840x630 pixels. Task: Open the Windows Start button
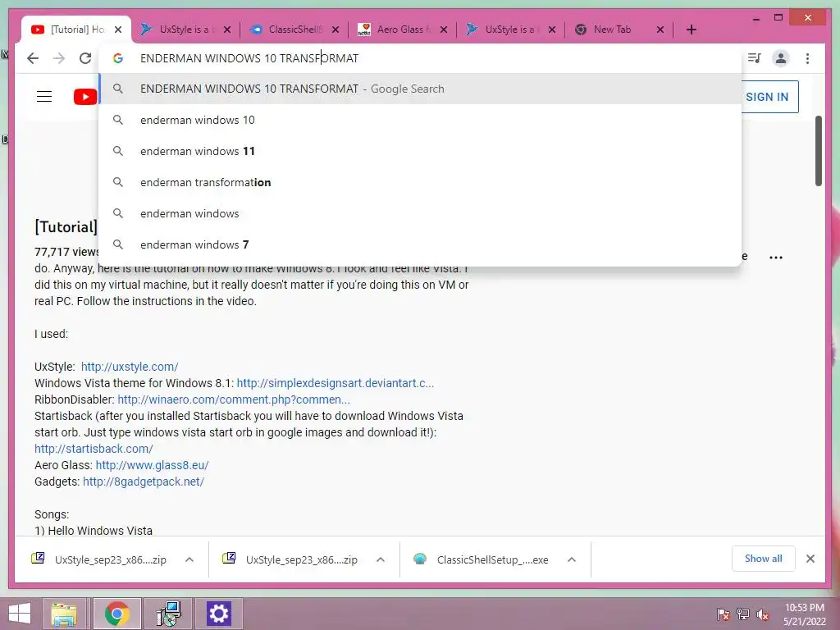(x=20, y=614)
